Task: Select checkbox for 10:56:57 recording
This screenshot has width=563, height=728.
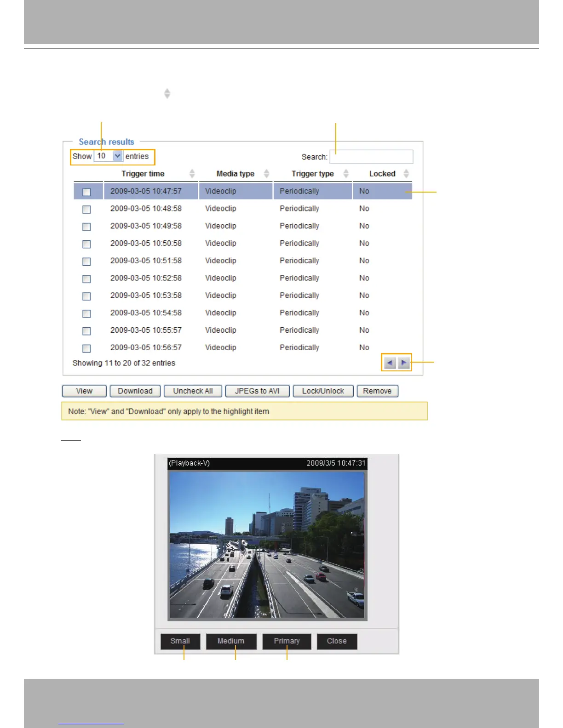Action: coord(86,348)
